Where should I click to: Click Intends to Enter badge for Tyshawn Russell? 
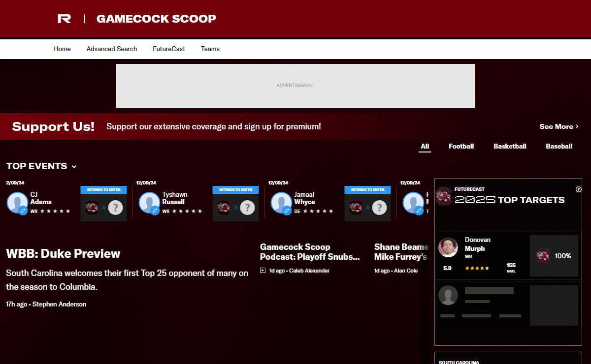[x=236, y=189]
